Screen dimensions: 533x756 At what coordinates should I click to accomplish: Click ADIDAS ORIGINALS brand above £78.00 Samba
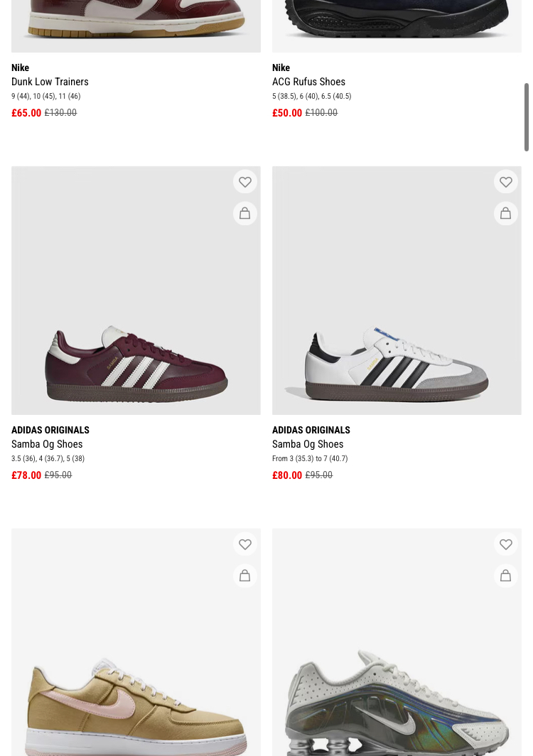coord(50,430)
